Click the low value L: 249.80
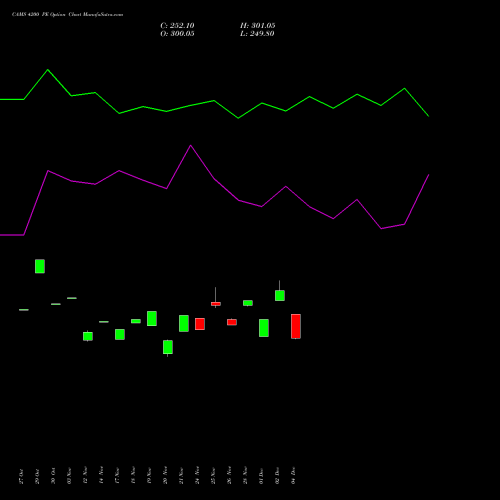The image size is (500, 500). (x=257, y=34)
